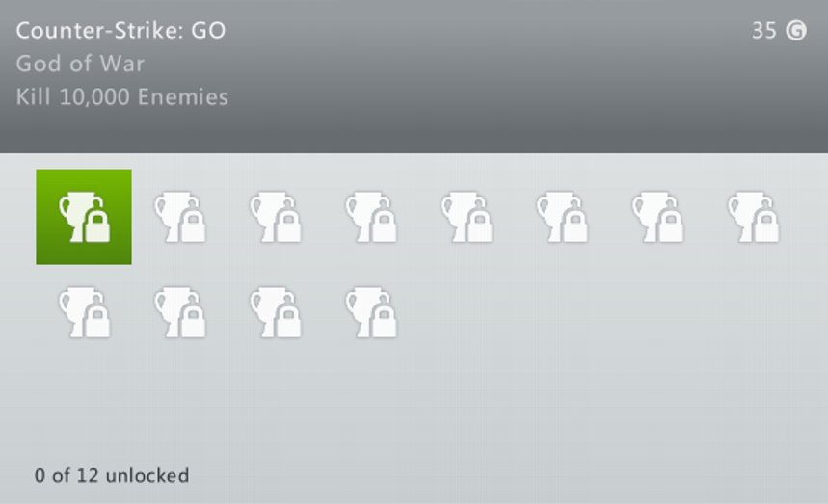This screenshot has height=504, width=828.
Task: Pick the sixth locked achievement in the top row
Action: (x=562, y=217)
